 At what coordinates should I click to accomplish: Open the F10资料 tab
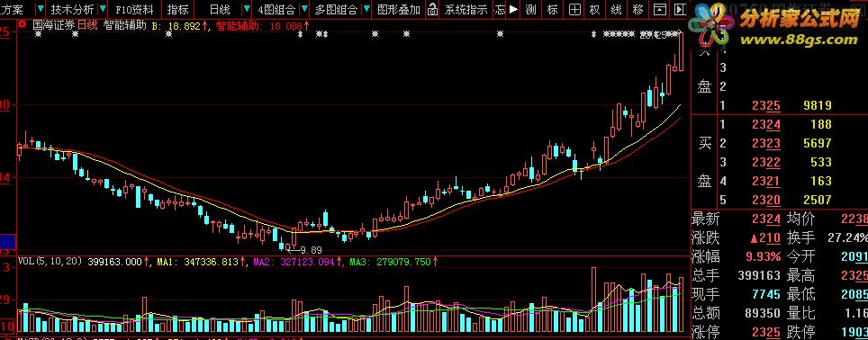134,9
